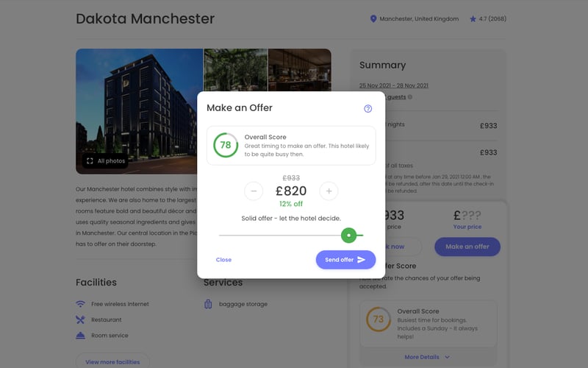View more facilities link
588x368 pixels.
tap(112, 361)
